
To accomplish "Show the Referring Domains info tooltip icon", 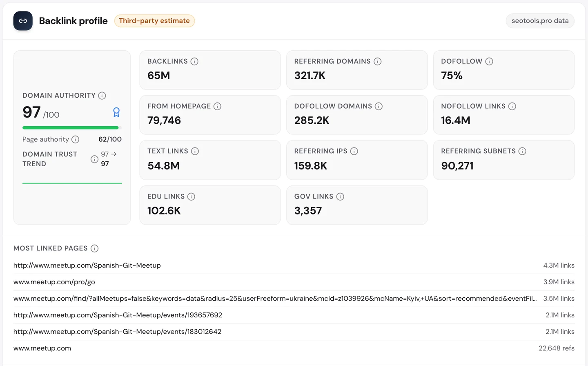I will [378, 61].
